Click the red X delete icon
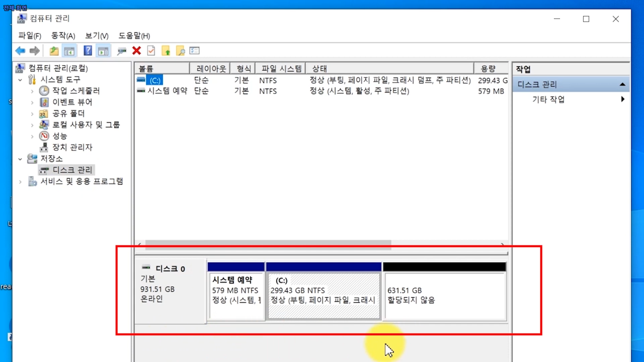The width and height of the screenshot is (644, 362). point(136,51)
